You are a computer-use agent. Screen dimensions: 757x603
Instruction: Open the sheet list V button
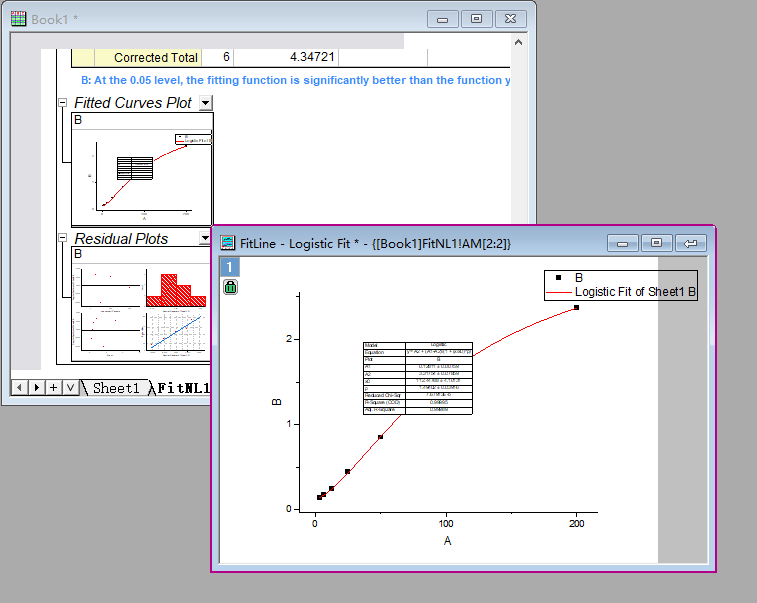click(x=70, y=388)
